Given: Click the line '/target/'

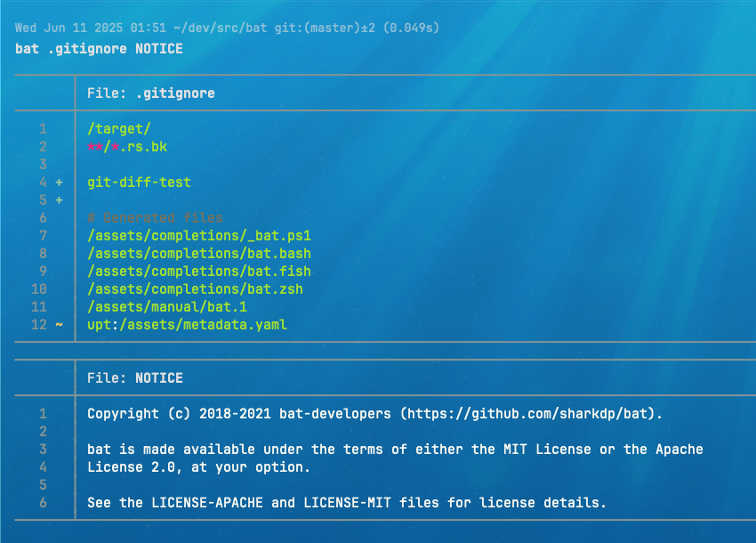Looking at the screenshot, I should [119, 129].
